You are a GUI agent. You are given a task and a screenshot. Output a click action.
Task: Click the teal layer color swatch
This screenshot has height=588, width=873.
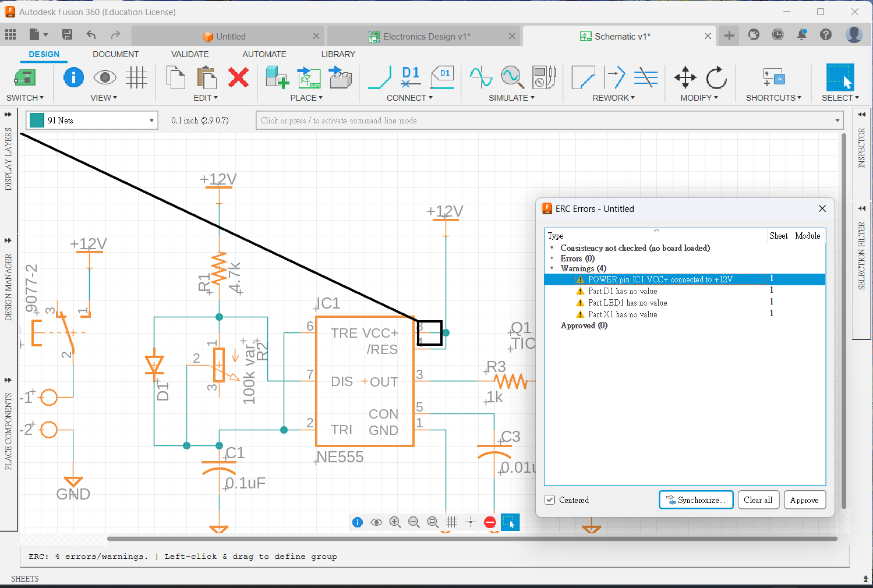tap(37, 121)
